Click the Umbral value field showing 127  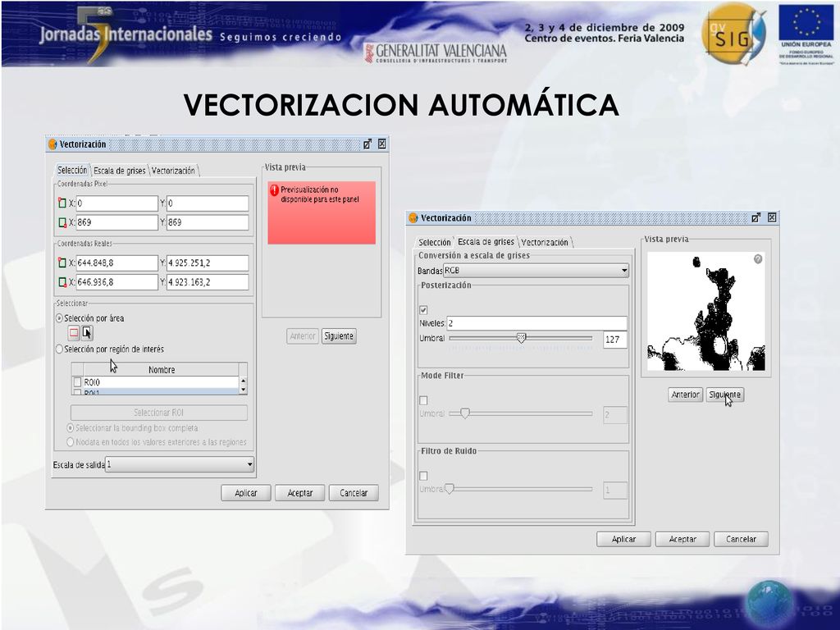[615, 340]
